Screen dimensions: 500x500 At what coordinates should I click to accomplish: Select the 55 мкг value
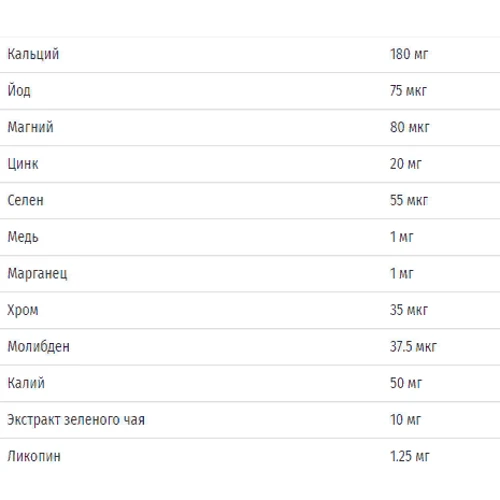[x=409, y=200]
